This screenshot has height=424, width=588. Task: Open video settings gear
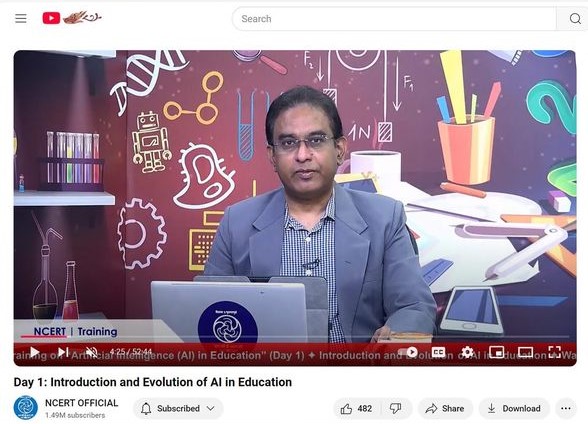point(467,352)
